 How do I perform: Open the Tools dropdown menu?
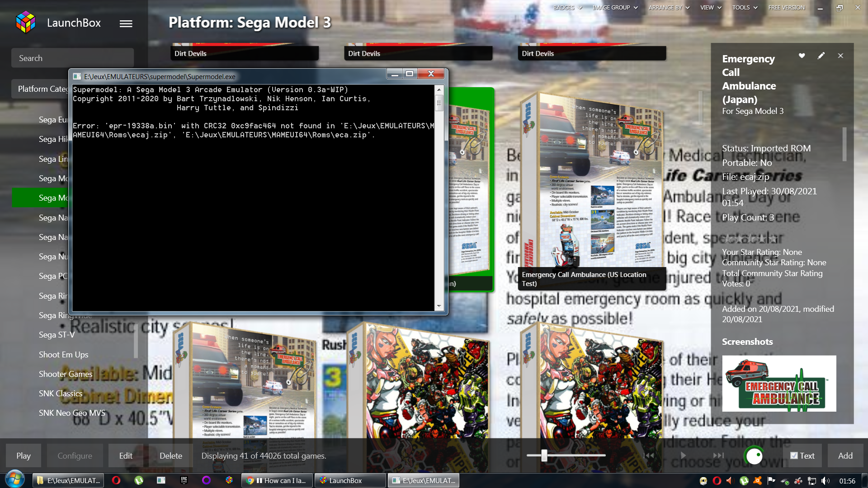click(x=745, y=8)
